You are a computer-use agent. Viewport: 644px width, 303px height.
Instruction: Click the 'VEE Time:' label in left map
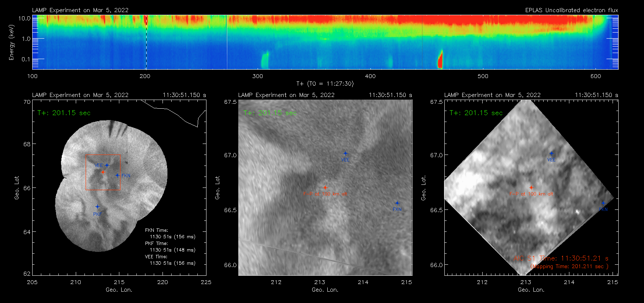tap(156, 257)
